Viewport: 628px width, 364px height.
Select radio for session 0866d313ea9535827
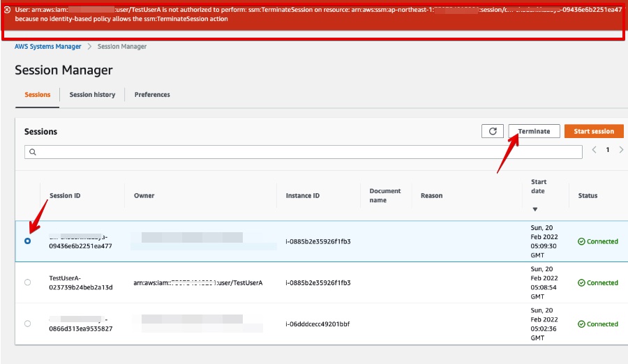tap(27, 324)
